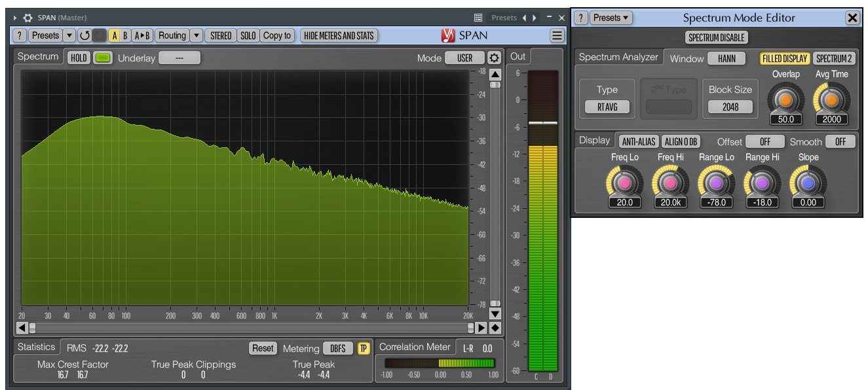Image resolution: width=868 pixels, height=390 pixels.
Task: Toggle SPECTRUM 2
Action: (x=834, y=58)
